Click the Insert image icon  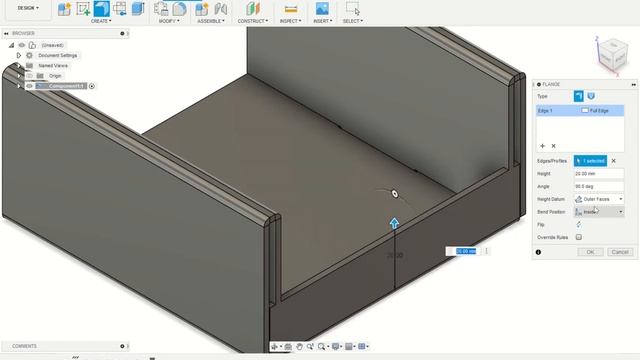tap(322, 9)
